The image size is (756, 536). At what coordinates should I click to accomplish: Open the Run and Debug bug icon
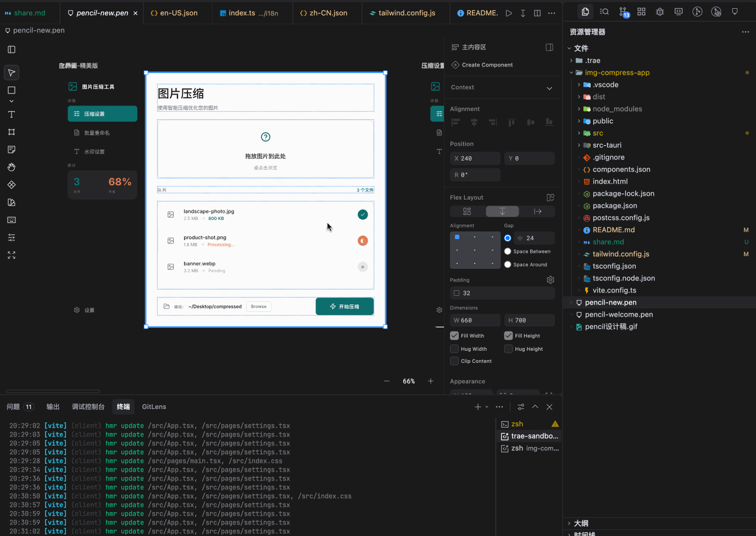coord(660,12)
